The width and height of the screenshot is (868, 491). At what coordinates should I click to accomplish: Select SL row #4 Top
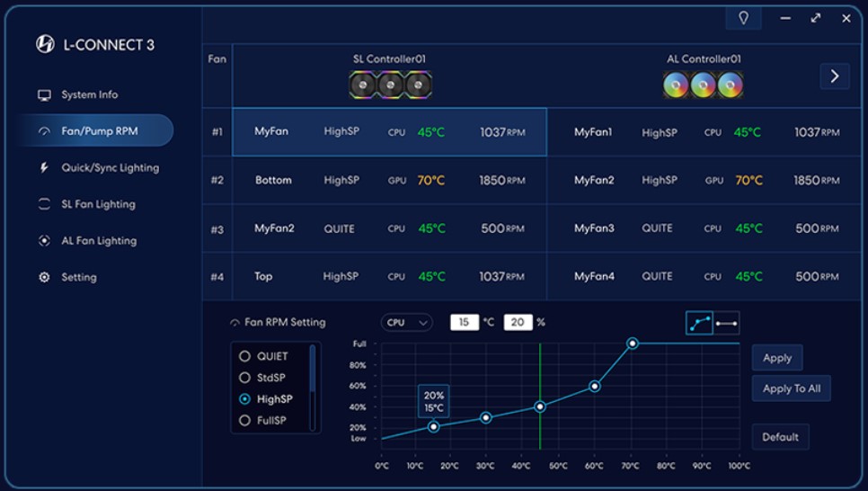point(390,276)
